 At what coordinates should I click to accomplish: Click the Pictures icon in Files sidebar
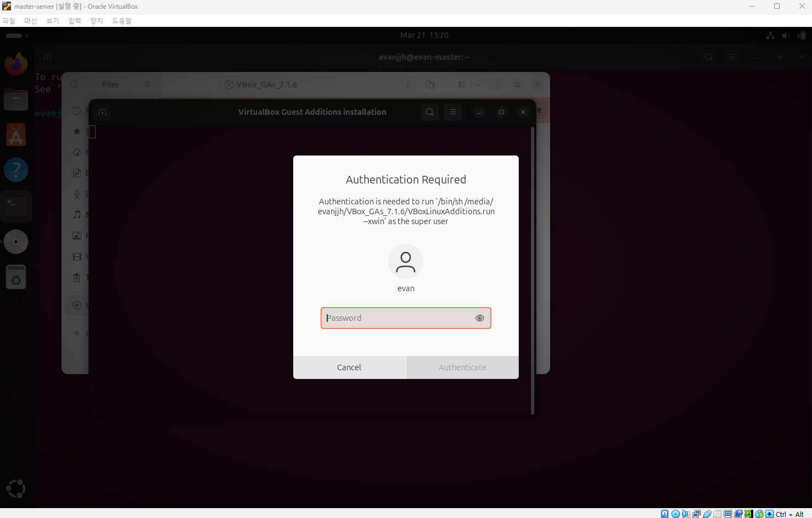click(77, 236)
